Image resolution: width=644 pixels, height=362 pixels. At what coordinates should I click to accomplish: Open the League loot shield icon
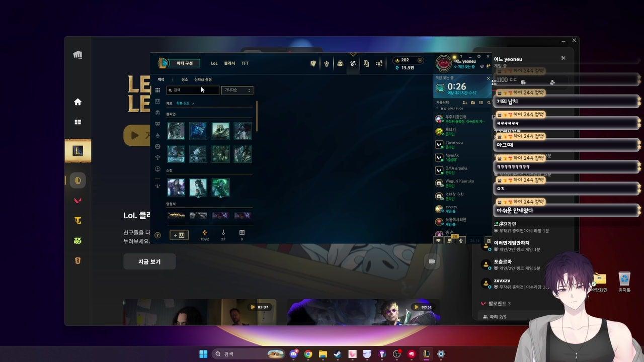[x=366, y=63]
